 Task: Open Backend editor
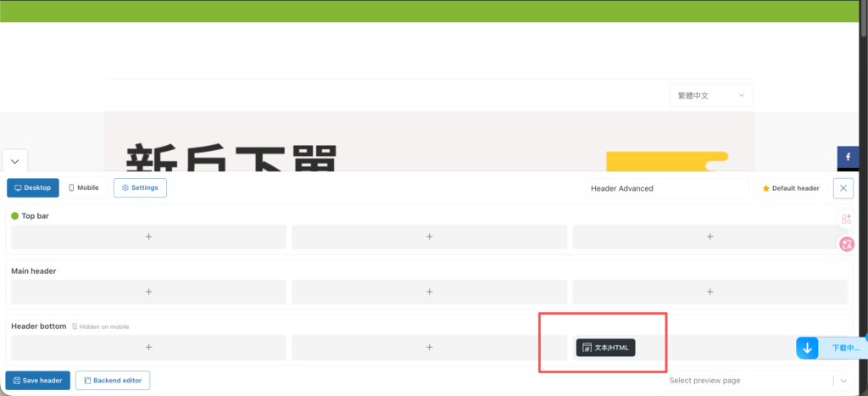coord(113,381)
